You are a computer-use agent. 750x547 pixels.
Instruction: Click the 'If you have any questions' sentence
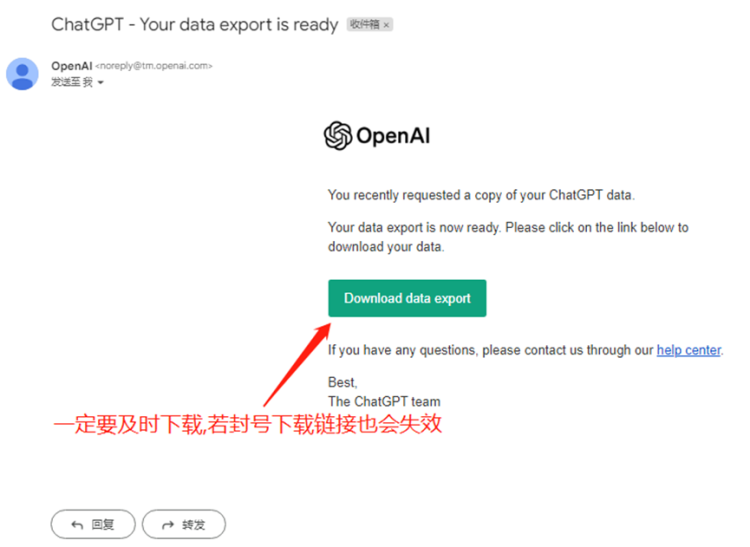[x=526, y=350]
